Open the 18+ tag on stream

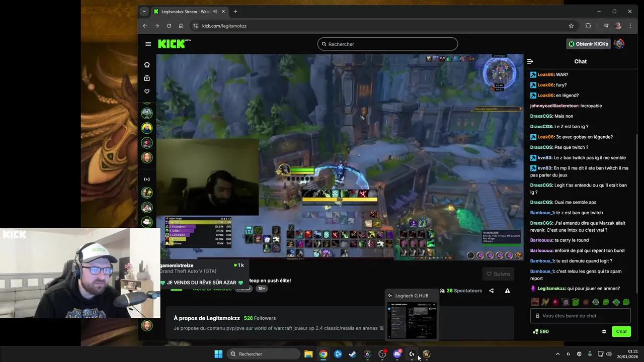tap(261, 289)
